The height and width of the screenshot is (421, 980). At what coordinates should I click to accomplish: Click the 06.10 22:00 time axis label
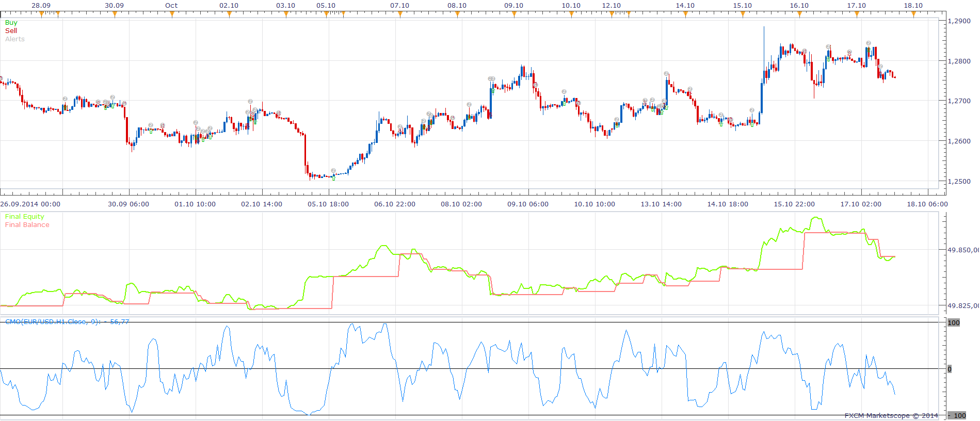tap(395, 204)
